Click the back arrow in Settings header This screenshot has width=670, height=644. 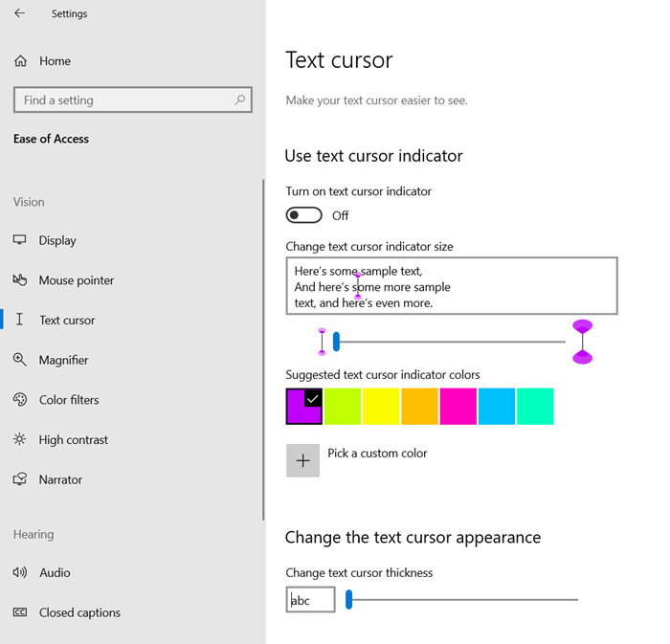(x=20, y=13)
